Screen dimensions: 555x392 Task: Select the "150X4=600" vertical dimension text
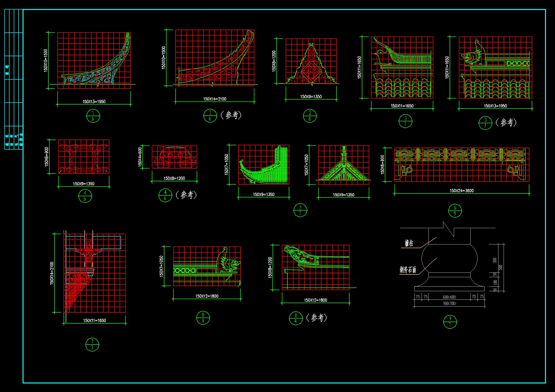click(140, 157)
